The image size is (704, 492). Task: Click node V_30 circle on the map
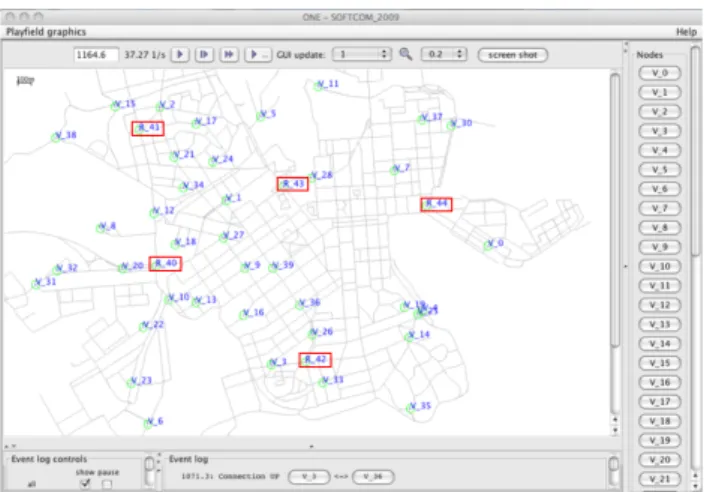click(451, 125)
